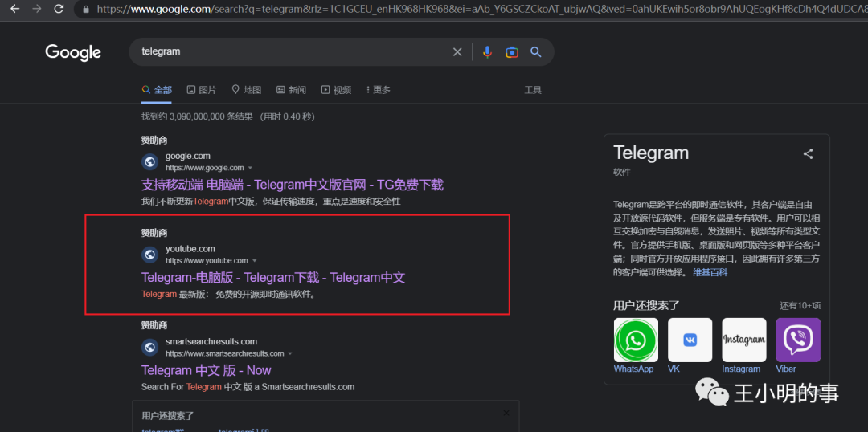Viewport: 868px width, 432px height.
Task: Open the 工具 tools option
Action: [533, 90]
